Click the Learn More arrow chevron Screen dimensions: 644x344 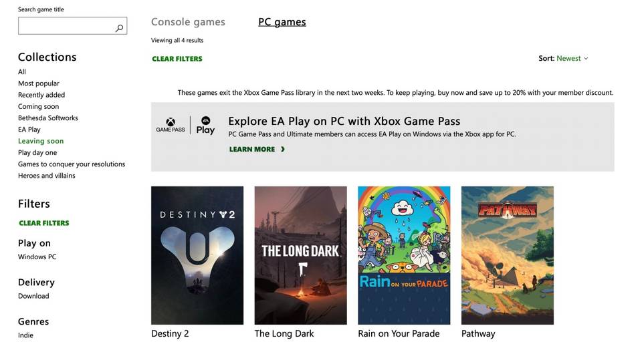(x=283, y=150)
